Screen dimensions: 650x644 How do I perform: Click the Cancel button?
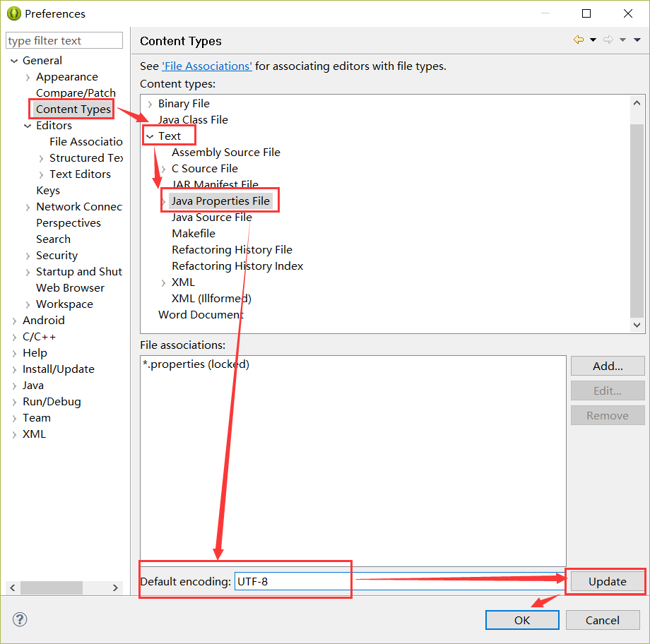603,620
